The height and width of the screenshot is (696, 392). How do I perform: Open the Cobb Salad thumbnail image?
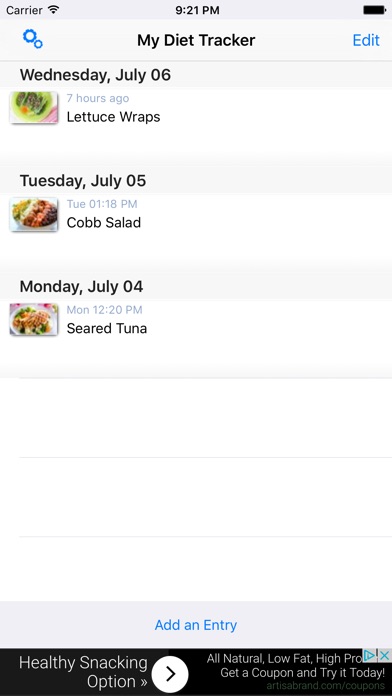click(x=34, y=214)
